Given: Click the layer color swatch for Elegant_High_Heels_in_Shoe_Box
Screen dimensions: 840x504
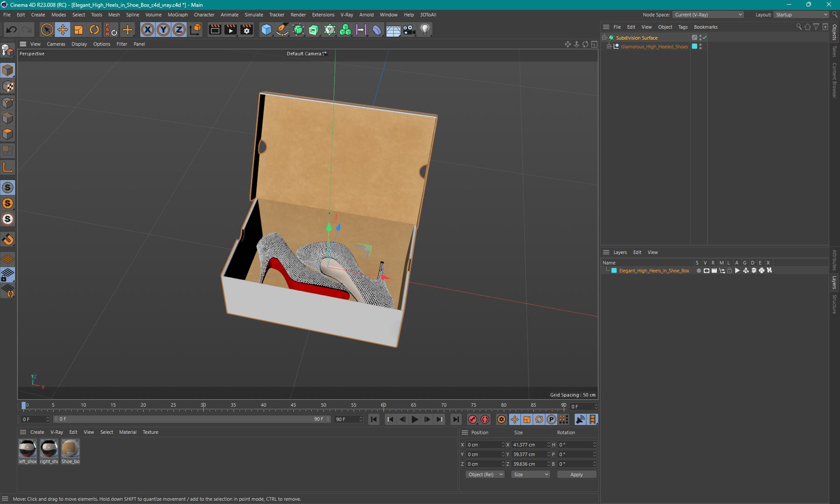Looking at the screenshot, I should point(614,271).
